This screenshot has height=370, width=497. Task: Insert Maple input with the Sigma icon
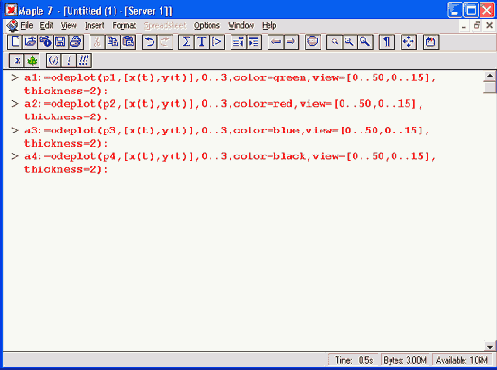coord(186,42)
